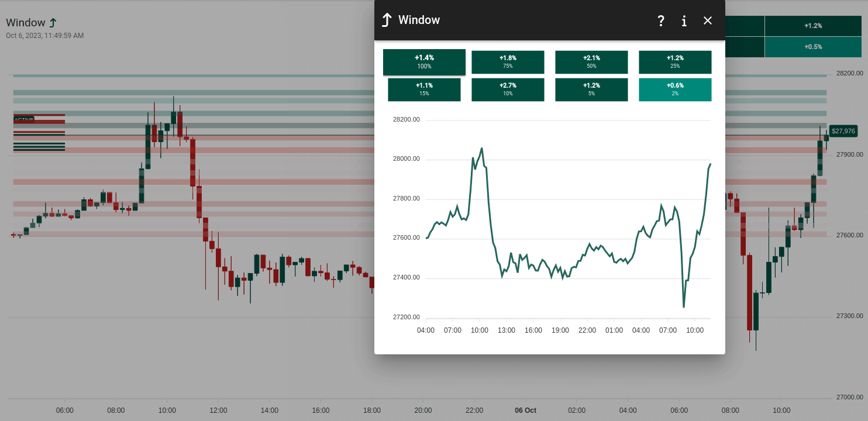
Task: Click the +0.5% tile in the top right corner
Action: click(x=814, y=47)
